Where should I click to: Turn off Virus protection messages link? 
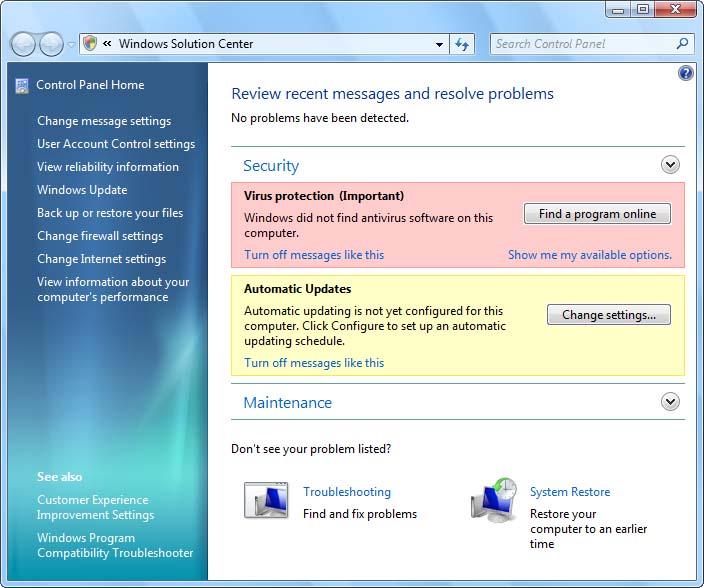tap(314, 255)
